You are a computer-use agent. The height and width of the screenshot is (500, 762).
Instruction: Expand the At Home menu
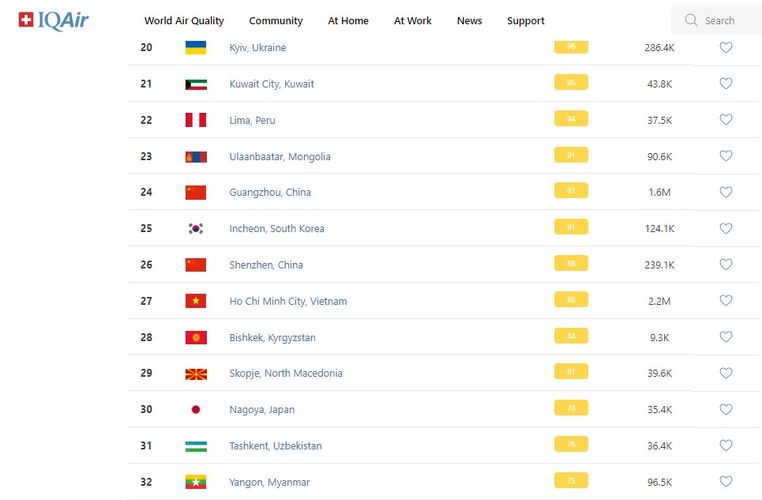(x=348, y=21)
